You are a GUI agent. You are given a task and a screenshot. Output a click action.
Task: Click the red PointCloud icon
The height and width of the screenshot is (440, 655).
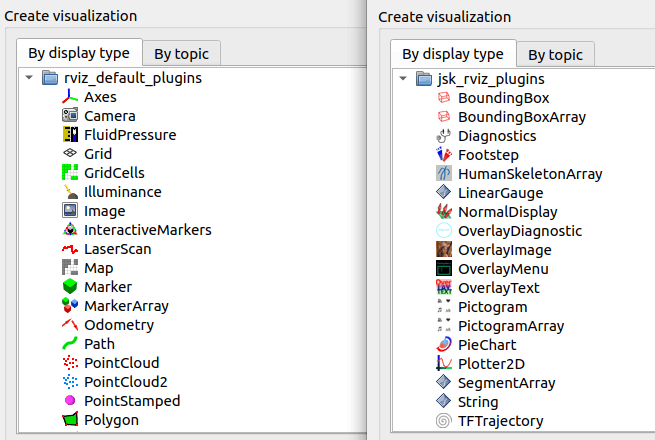click(x=70, y=363)
